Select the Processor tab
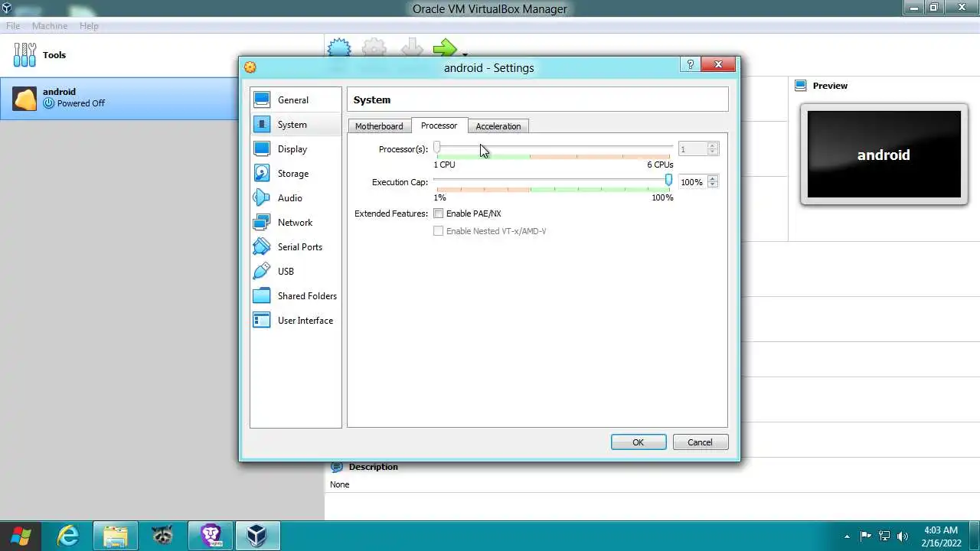Screen dimensions: 980x551 [x=439, y=126]
